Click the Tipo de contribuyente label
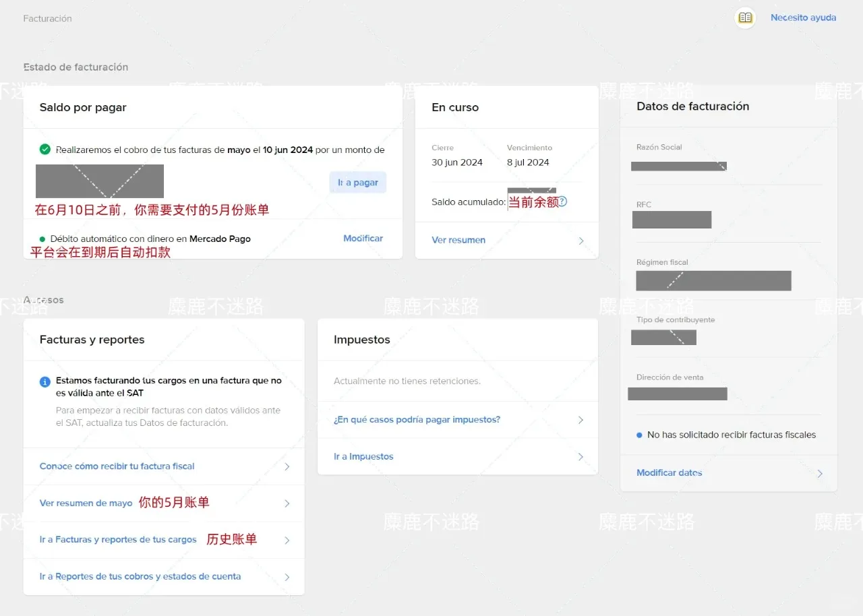 (676, 319)
